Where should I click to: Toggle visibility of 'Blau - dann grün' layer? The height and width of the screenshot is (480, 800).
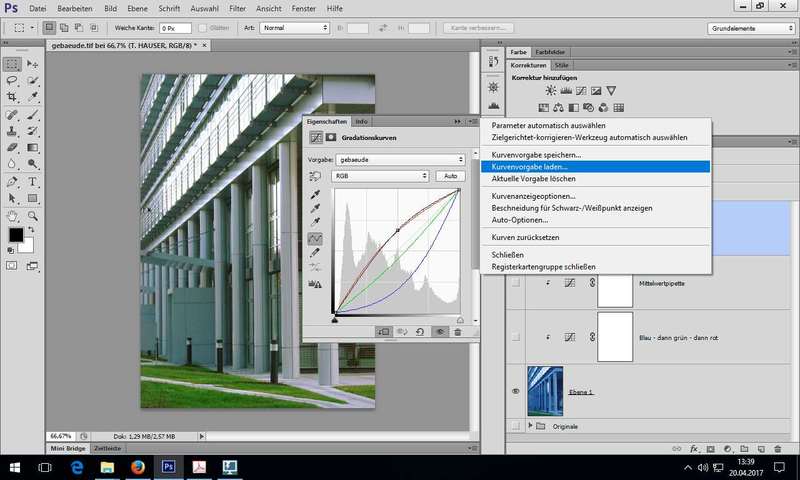(x=516, y=338)
